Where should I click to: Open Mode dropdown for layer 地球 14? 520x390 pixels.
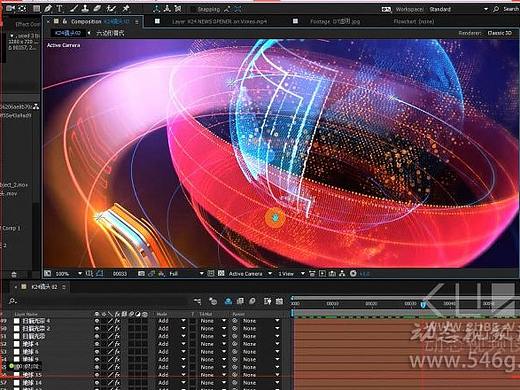point(171,383)
